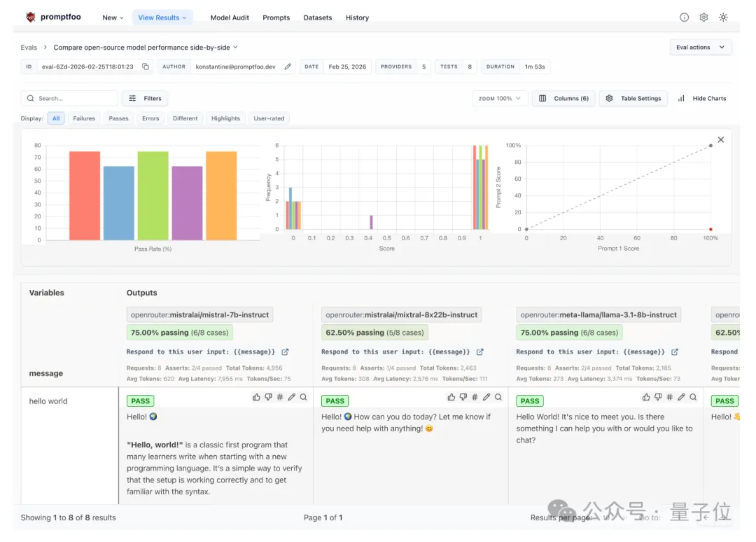Viewport: 756px width, 542px height.
Task: Click the copy eval ID icon
Action: click(x=146, y=67)
